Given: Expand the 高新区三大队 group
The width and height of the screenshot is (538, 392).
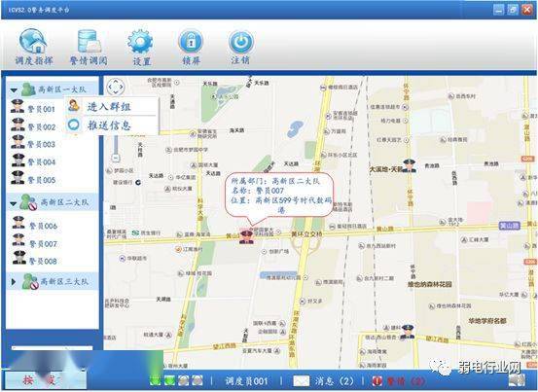Looking at the screenshot, I should [14, 281].
